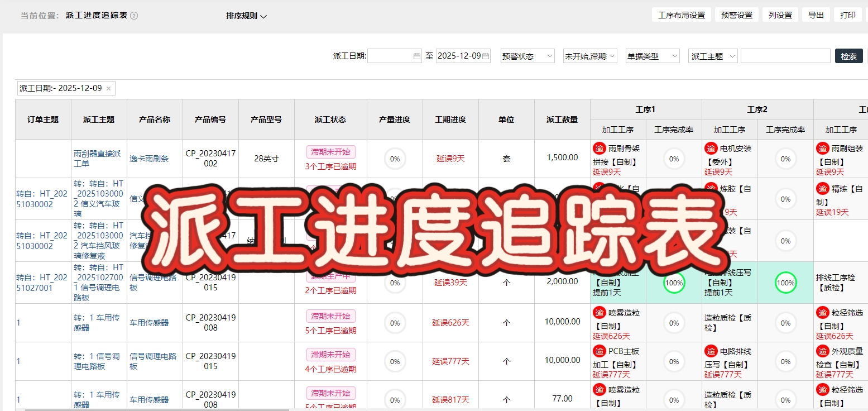Open calendar icon of start 派工日期 field
Image resolution: width=868 pixels, height=411 pixels.
click(x=416, y=56)
